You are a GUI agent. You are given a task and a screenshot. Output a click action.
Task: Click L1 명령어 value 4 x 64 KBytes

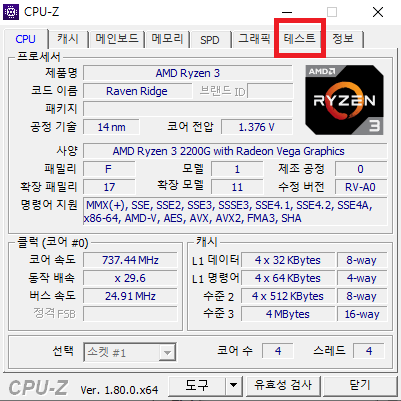click(288, 278)
